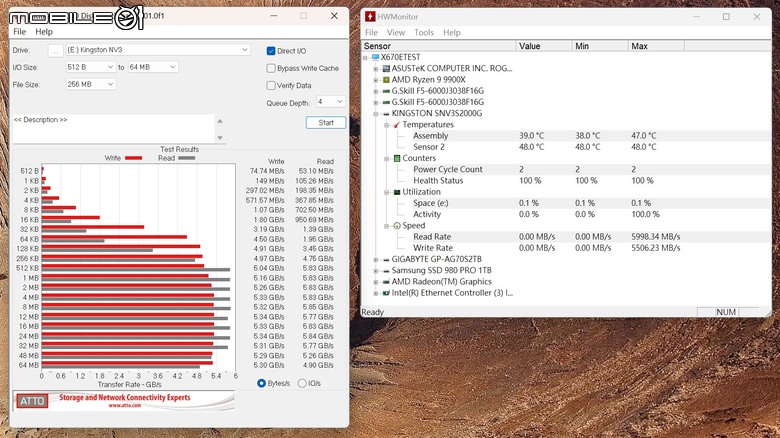This screenshot has width=780, height=438.
Task: Enable Bypass Write Cache checkbox
Action: click(271, 68)
